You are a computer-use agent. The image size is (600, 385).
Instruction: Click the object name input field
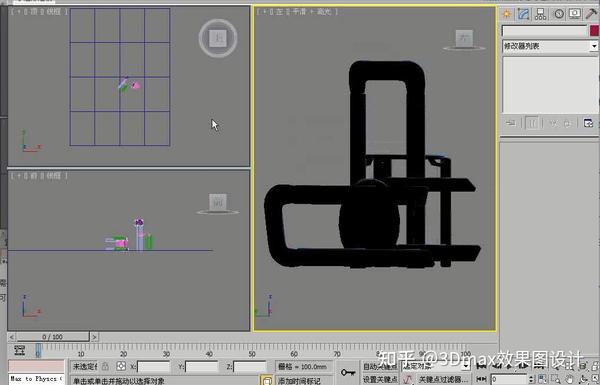pos(545,31)
